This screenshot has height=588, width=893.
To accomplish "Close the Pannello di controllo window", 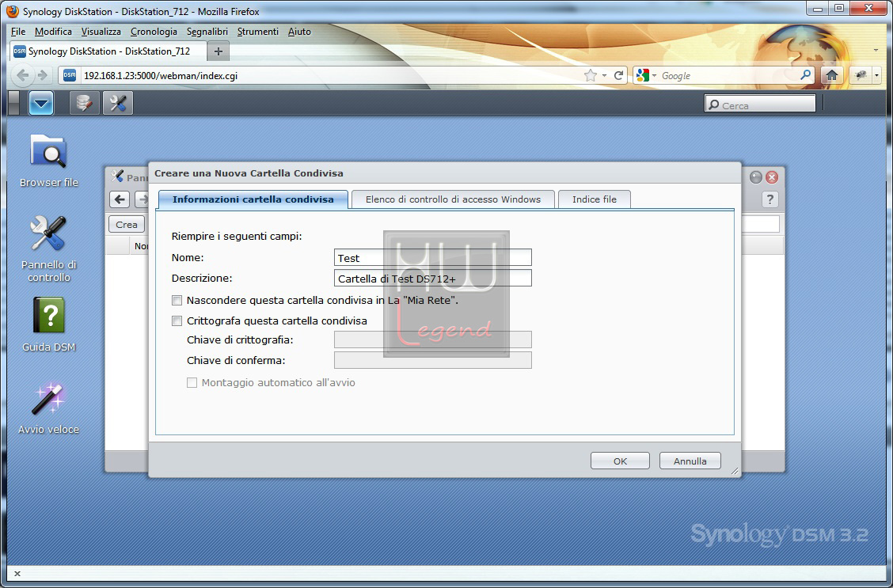I will point(772,177).
